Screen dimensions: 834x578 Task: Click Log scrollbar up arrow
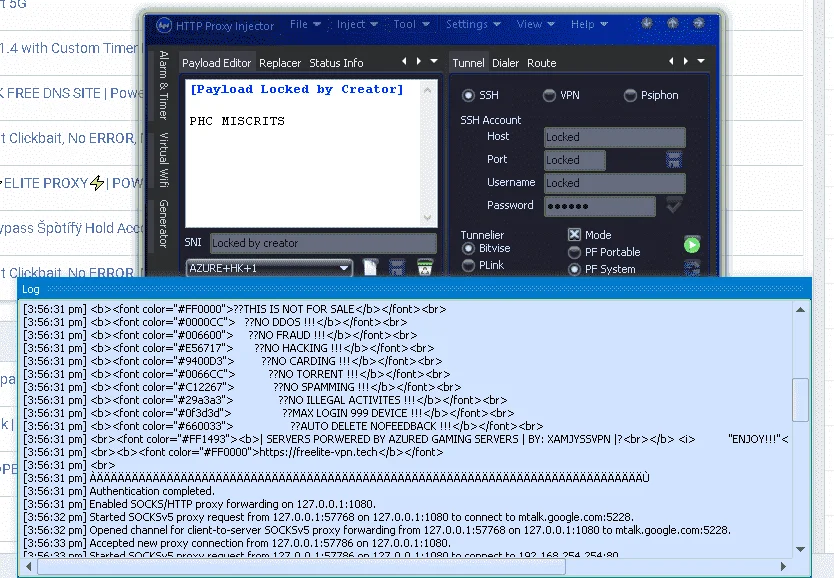800,309
